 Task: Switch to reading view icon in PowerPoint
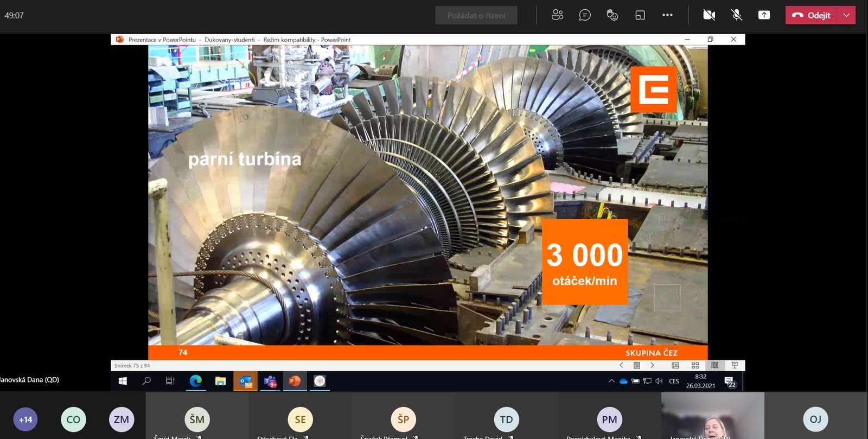[x=715, y=366]
